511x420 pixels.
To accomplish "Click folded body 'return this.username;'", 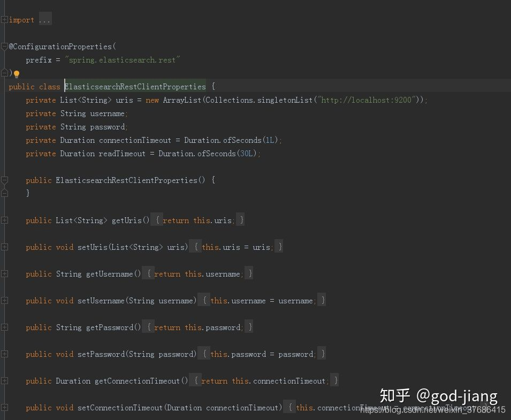I will [x=198, y=274].
